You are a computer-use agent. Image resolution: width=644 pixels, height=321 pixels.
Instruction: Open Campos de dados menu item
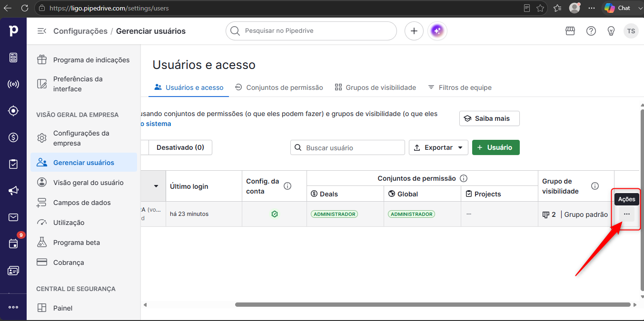[84, 203]
